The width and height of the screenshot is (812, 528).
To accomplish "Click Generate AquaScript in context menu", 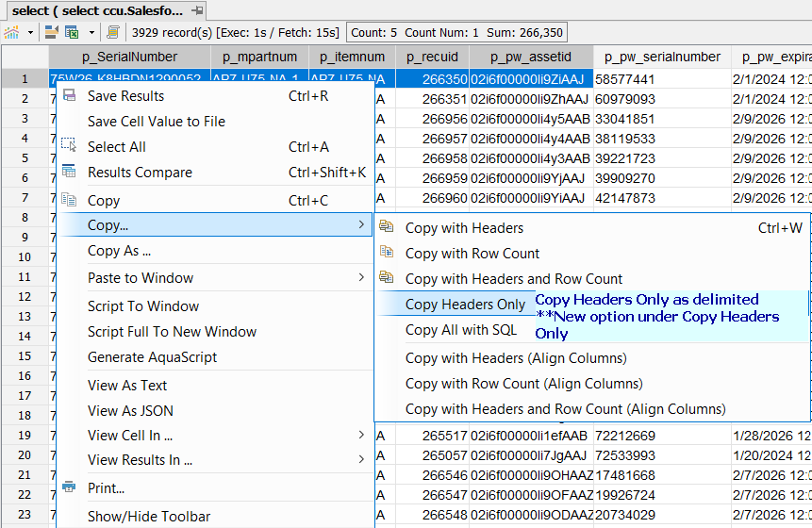I will [x=152, y=357].
